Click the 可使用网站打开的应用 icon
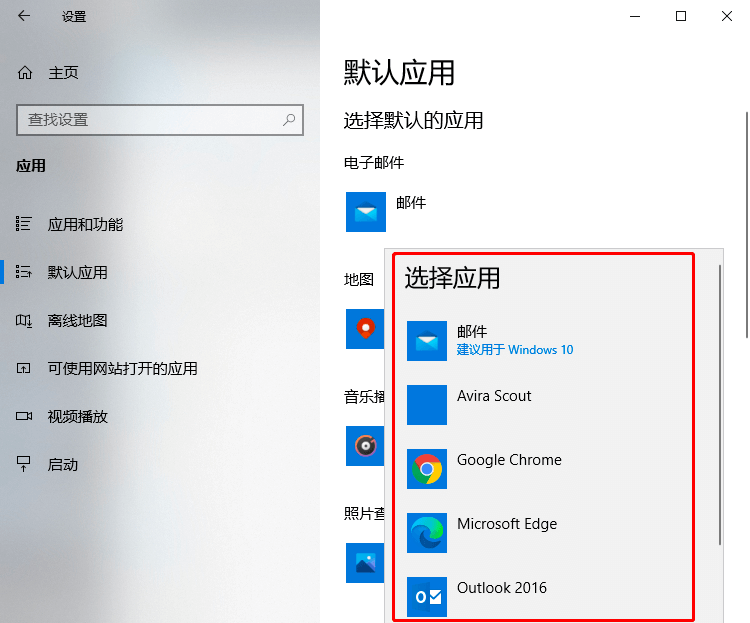The width and height of the screenshot is (750, 623). (x=23, y=368)
